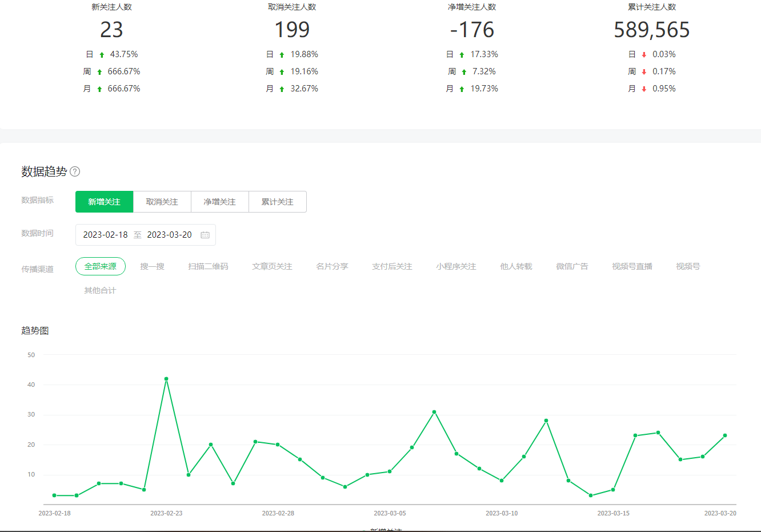761x532 pixels.
Task: Choose the 文章页关注 channel filter
Action: 272,266
